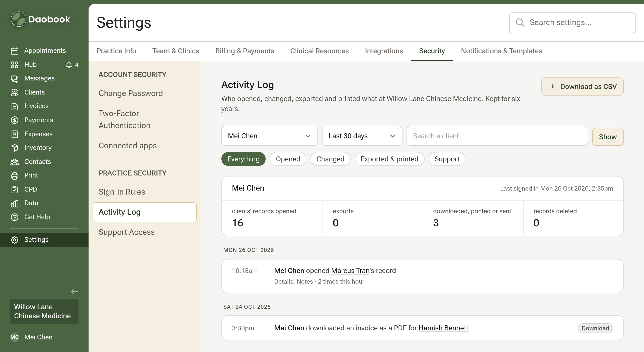The height and width of the screenshot is (352, 644).
Task: Click the Expenses receipt icon
Action: coord(15,134)
